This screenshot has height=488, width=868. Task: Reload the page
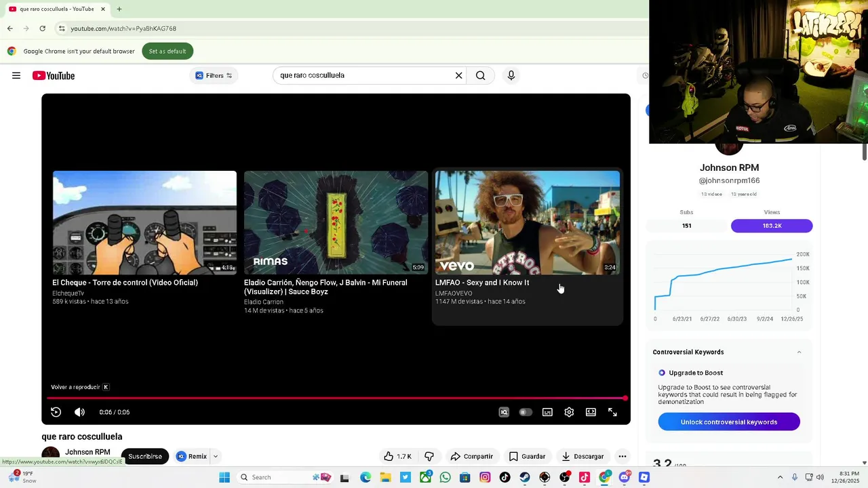pos(42,28)
